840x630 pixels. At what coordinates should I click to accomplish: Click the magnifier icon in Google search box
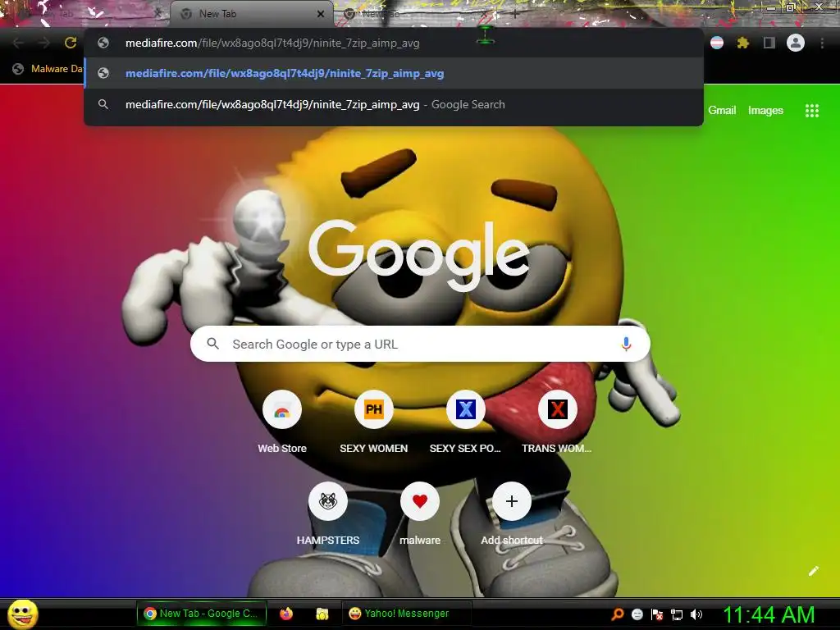tap(212, 344)
